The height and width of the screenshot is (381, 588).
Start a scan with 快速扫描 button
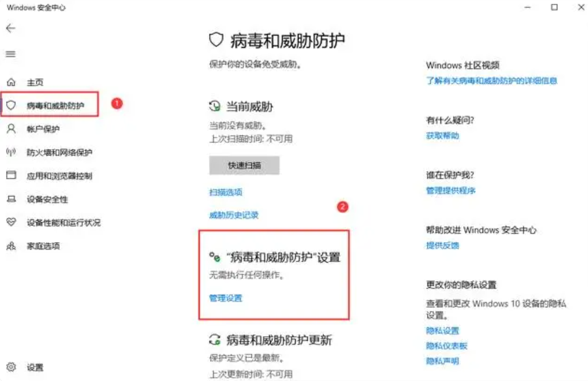[244, 165]
